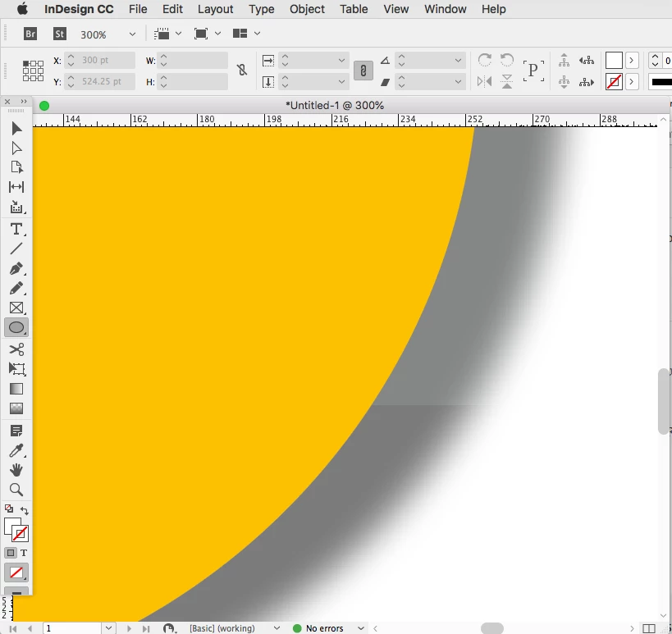Click Flip Vertical icon
The width and height of the screenshot is (672, 634).
point(507,81)
